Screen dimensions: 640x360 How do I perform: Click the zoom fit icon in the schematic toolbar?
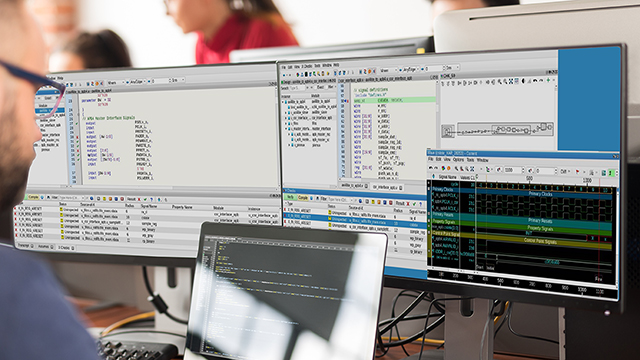point(511,81)
